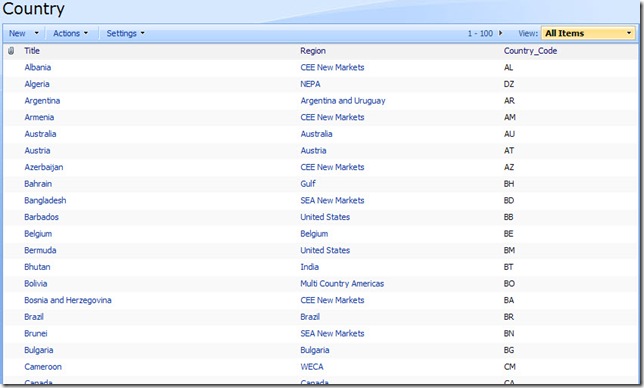Click CEE New Markets in Albania row

coord(332,67)
